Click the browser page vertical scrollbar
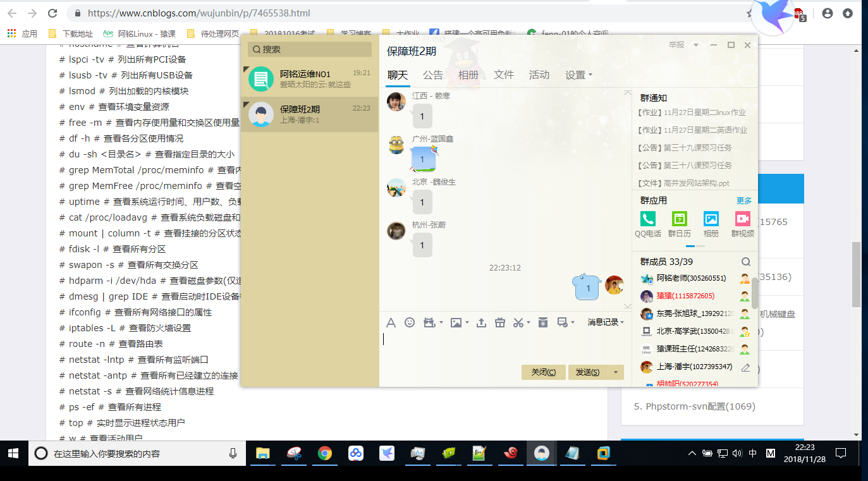Image resolution: width=868 pixels, height=481 pixels. (856, 274)
